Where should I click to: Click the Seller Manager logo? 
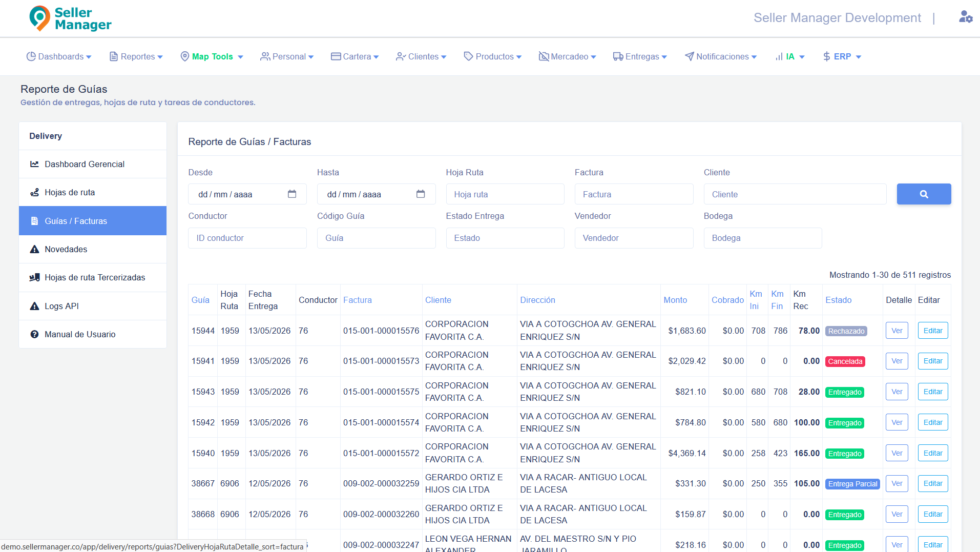pos(70,18)
